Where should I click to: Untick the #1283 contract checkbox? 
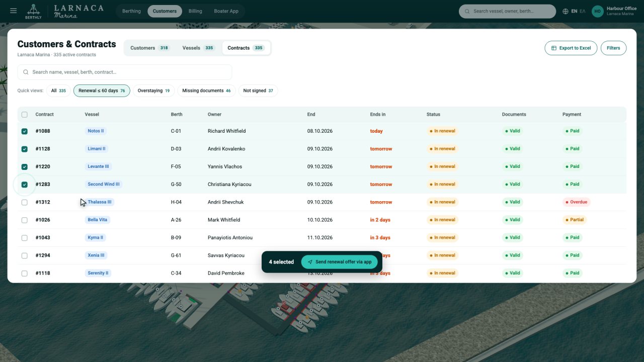point(24,185)
